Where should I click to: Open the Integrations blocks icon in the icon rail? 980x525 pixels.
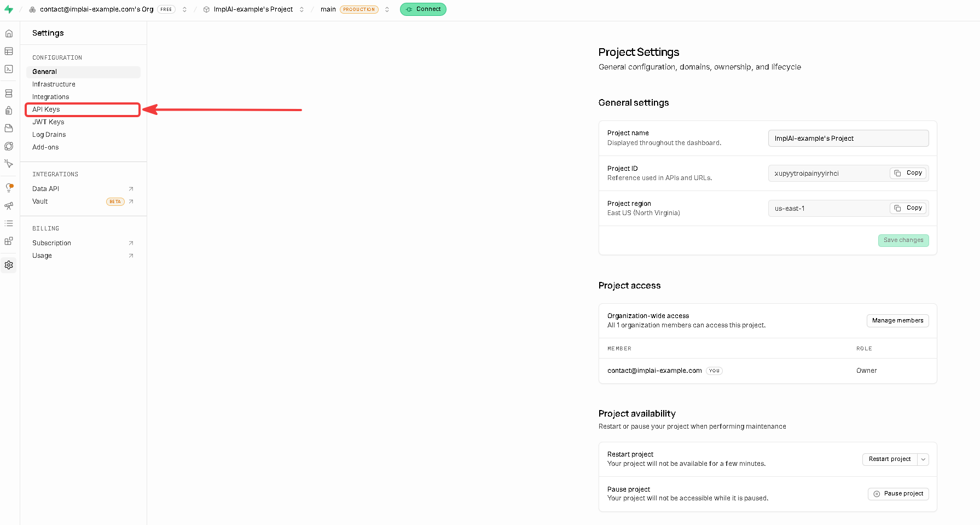[9, 241]
